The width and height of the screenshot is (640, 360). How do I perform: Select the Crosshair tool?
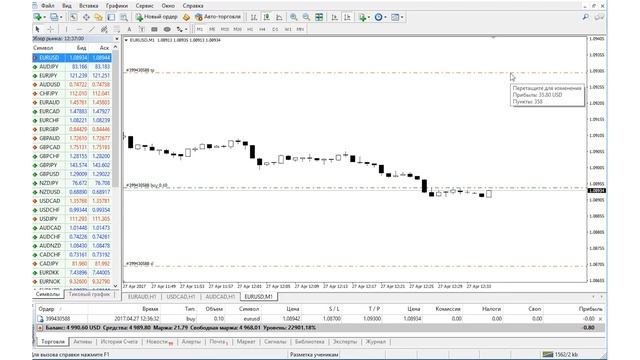[51, 29]
